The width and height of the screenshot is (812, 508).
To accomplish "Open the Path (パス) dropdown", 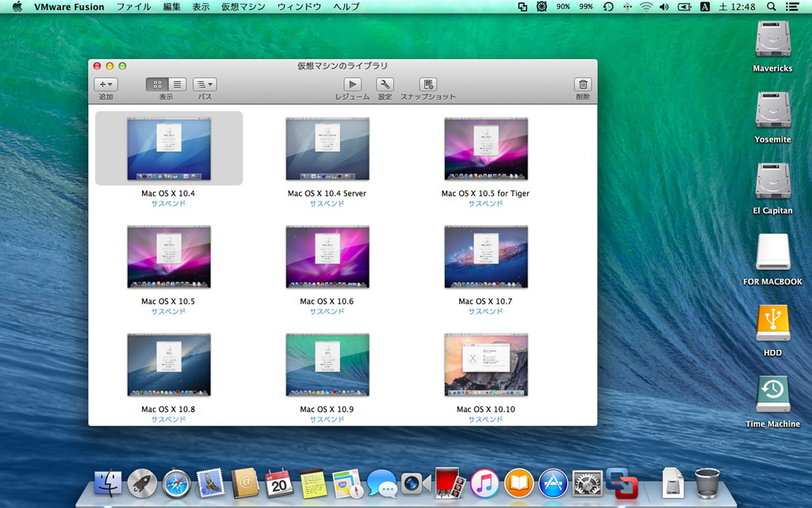I will (205, 84).
